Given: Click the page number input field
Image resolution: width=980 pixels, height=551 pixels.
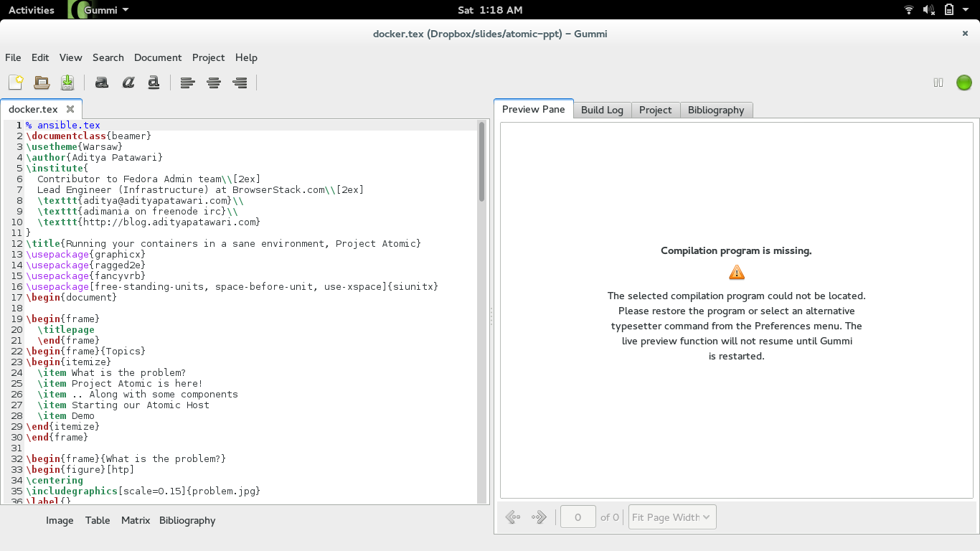Looking at the screenshot, I should pos(578,517).
